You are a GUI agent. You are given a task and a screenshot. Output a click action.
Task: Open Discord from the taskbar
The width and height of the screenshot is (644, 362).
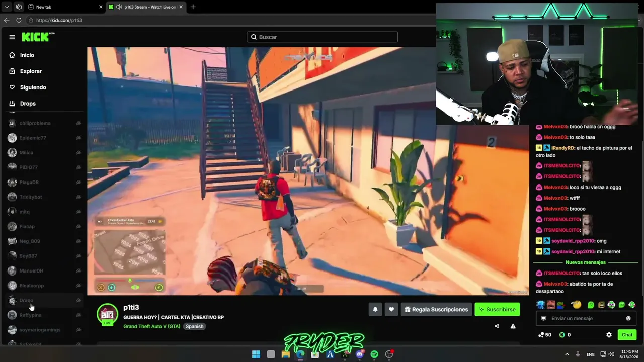pyautogui.click(x=359, y=354)
